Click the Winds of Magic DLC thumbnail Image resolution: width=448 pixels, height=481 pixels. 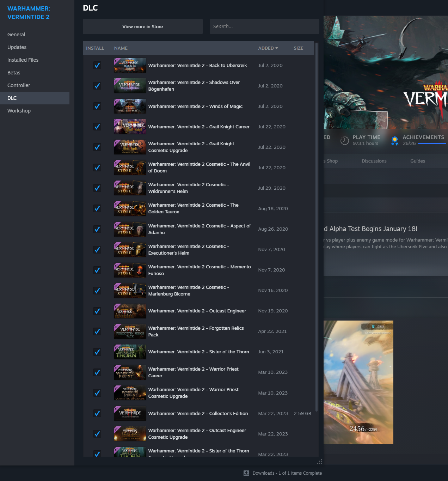tap(130, 106)
